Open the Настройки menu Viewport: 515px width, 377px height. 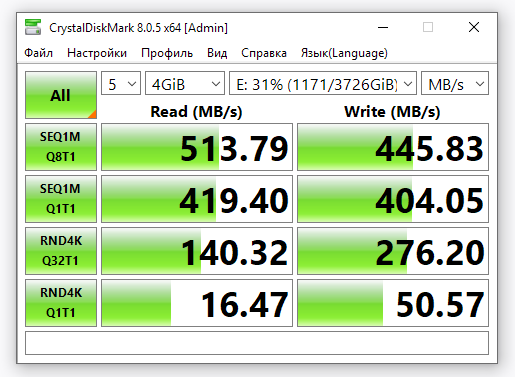[x=97, y=53]
